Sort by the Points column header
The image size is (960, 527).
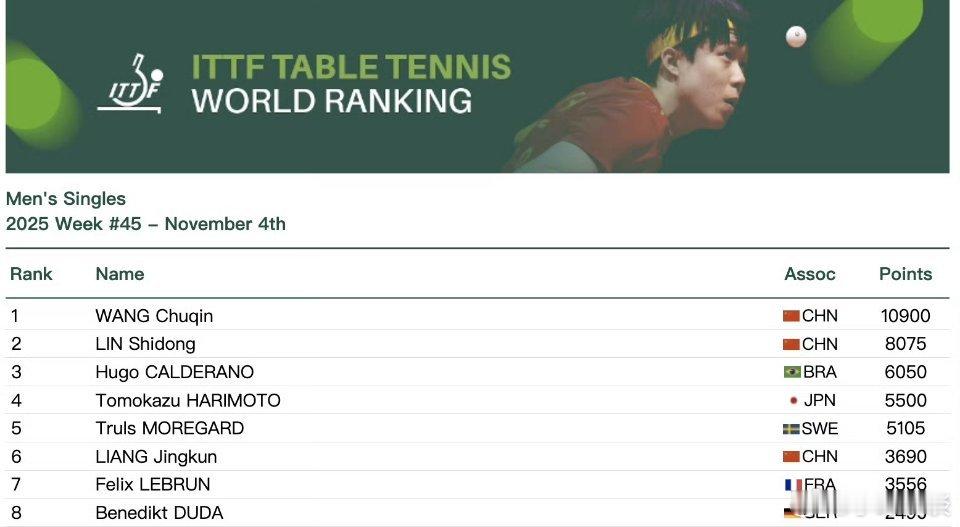coord(905,274)
